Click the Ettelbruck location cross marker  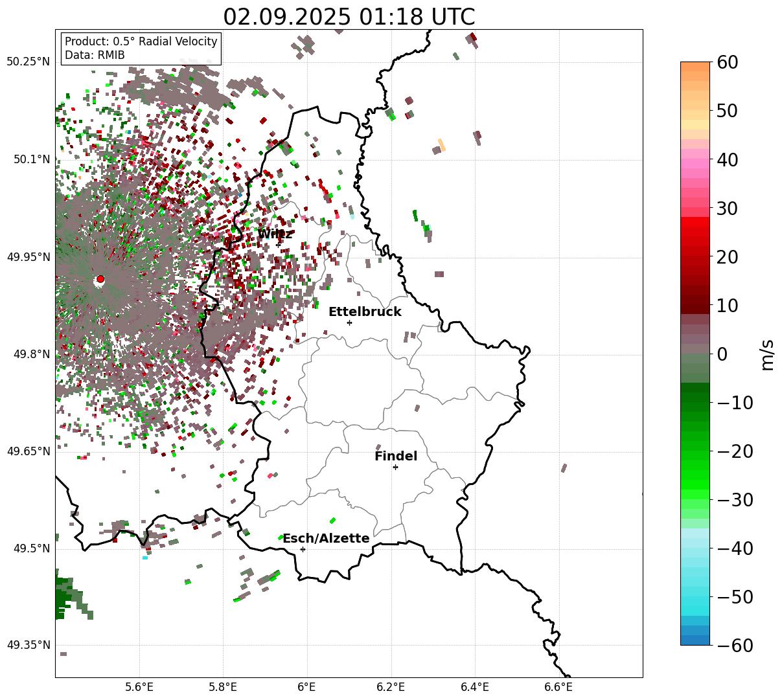pyautogui.click(x=349, y=322)
